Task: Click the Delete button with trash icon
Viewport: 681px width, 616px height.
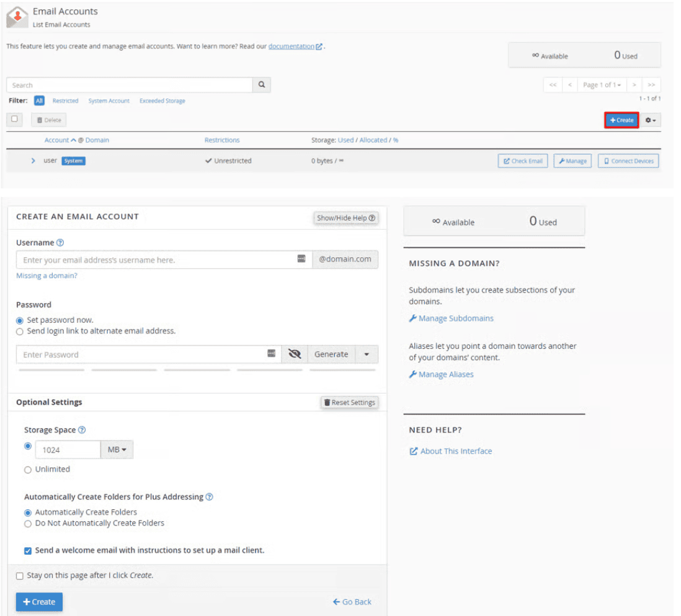Action: pos(50,121)
